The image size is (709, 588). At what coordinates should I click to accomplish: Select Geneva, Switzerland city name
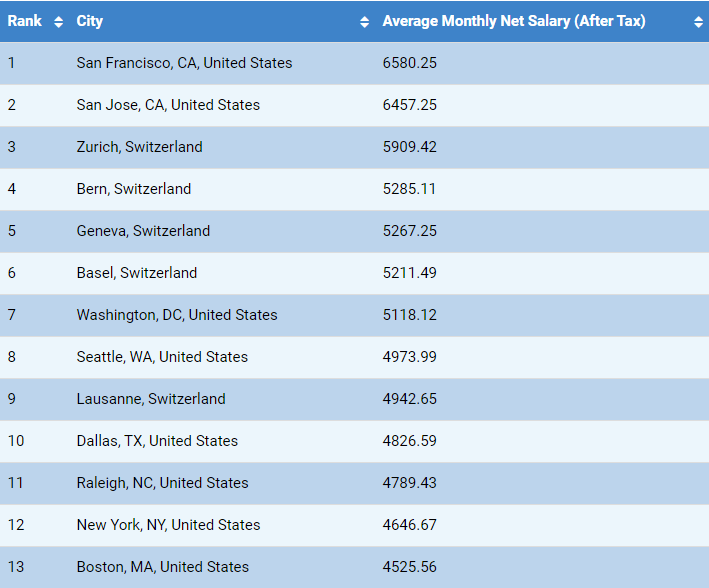[x=143, y=231]
